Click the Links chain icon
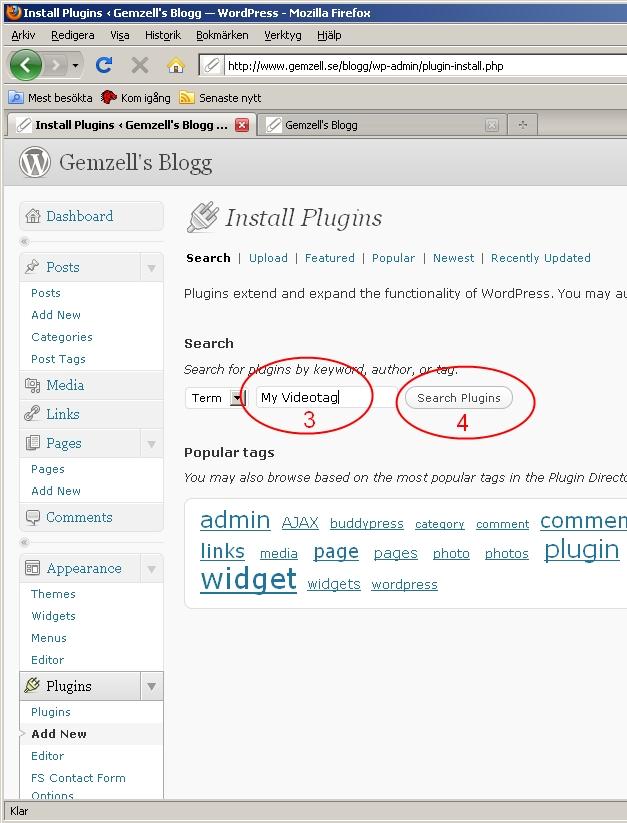The width and height of the screenshot is (627, 823). 32,414
